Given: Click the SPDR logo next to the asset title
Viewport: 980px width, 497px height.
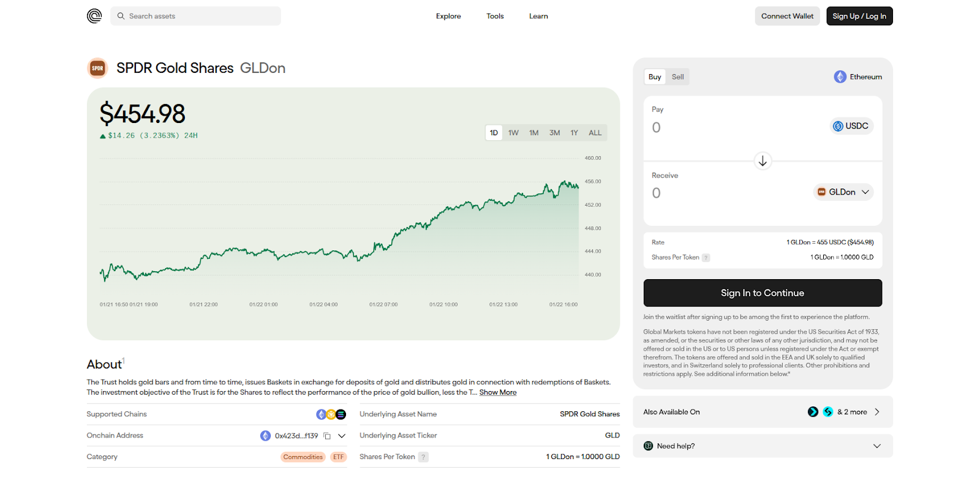Looking at the screenshot, I should tap(97, 68).
